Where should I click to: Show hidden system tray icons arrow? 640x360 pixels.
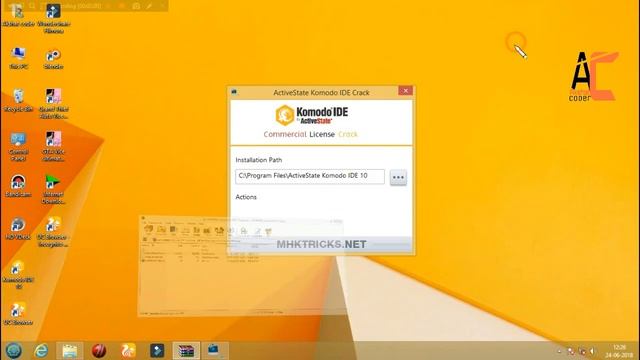click(559, 351)
